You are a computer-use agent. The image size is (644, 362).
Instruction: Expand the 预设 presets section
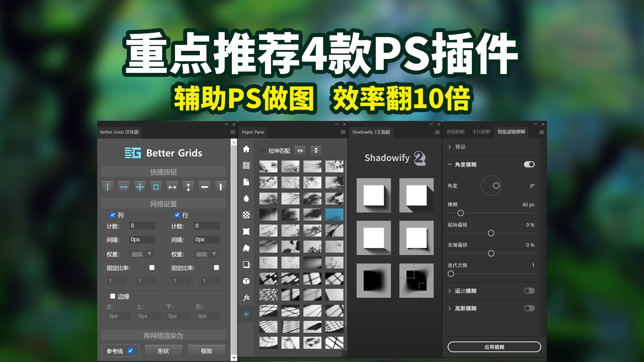click(449, 147)
